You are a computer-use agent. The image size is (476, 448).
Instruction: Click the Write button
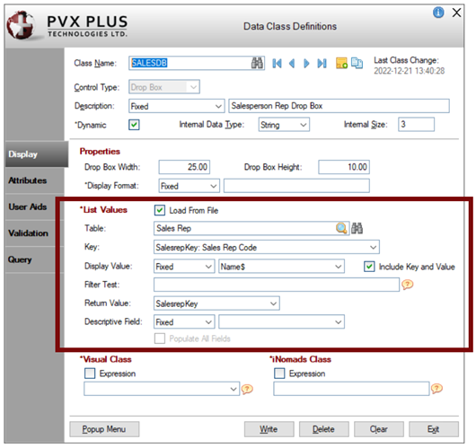pos(269,429)
